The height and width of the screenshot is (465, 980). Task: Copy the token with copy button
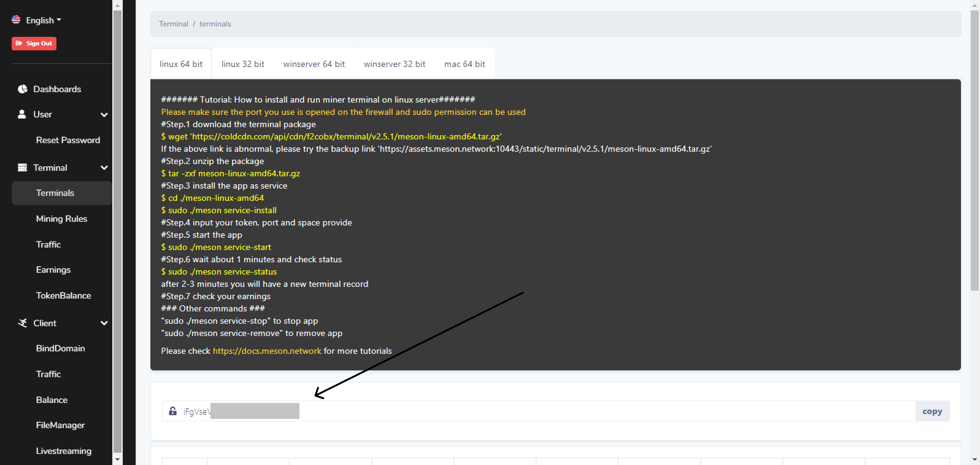(x=932, y=411)
